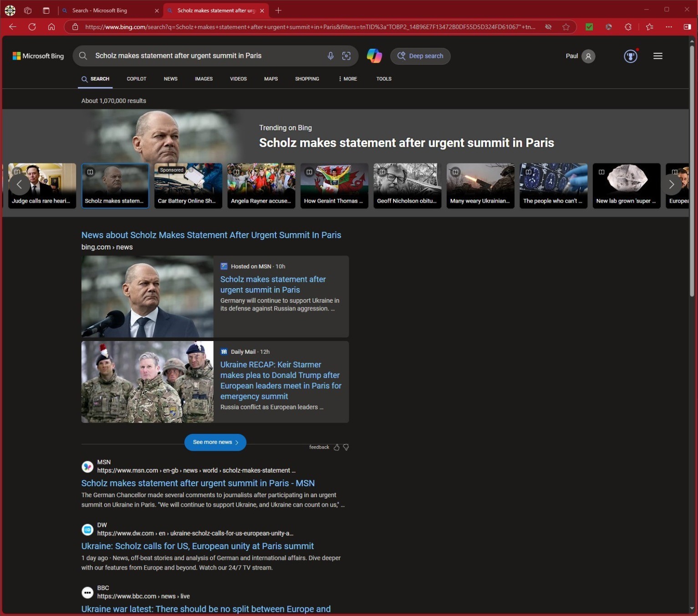
Task: Open the DW 'Scholz calls for US, European unity' result
Action: click(x=198, y=546)
